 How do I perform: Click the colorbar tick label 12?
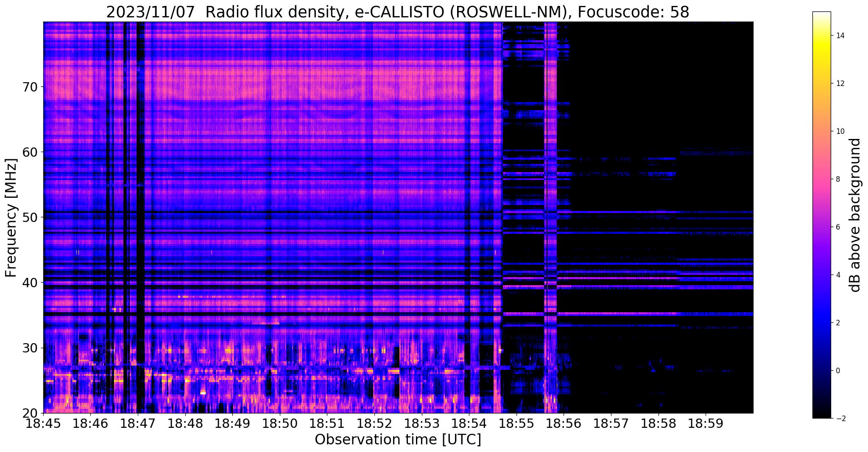pyautogui.click(x=840, y=83)
